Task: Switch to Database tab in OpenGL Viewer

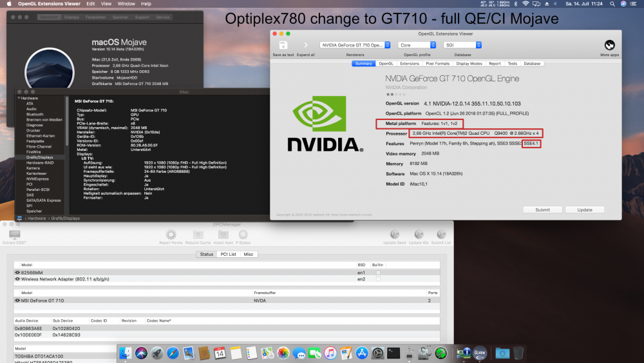Action: [x=533, y=63]
